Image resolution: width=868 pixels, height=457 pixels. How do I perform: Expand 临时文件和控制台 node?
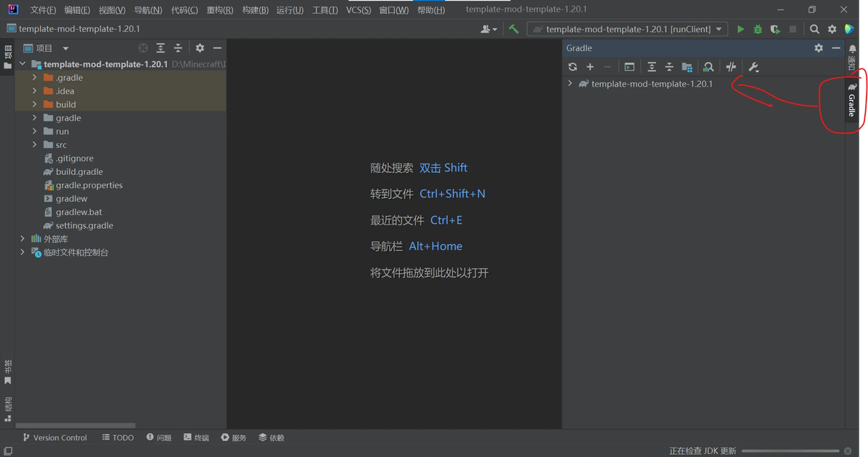tap(23, 252)
